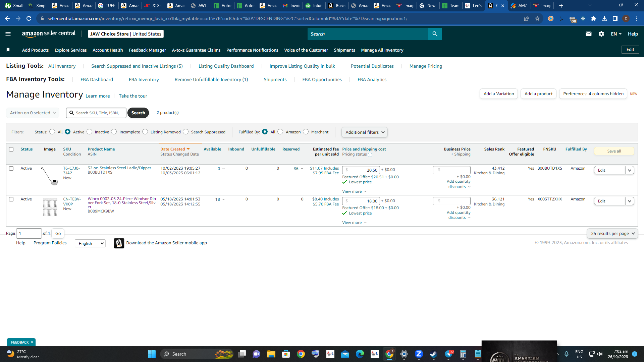Open Microsoft Edge from the taskbar
The image size is (644, 362).
(x=360, y=354)
